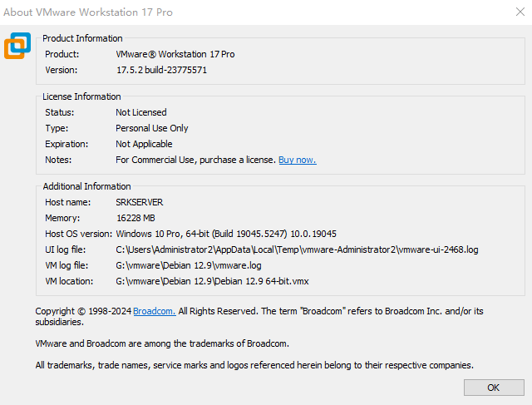Click the version number 17.5.2 build-23775571
532x405 pixels.
[161, 70]
